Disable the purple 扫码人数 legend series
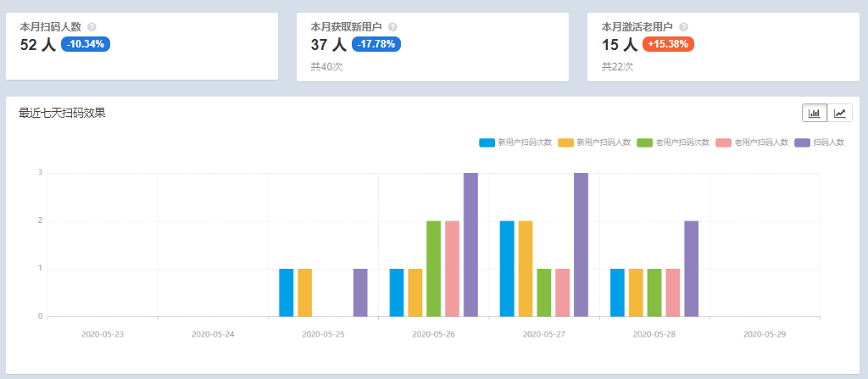This screenshot has height=379, width=868. point(802,142)
